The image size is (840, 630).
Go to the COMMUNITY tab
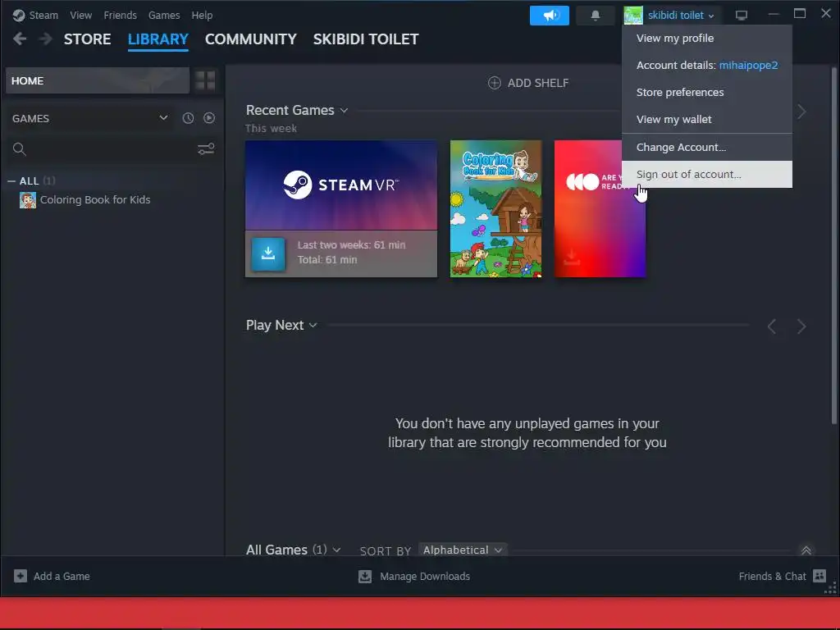[x=251, y=39]
